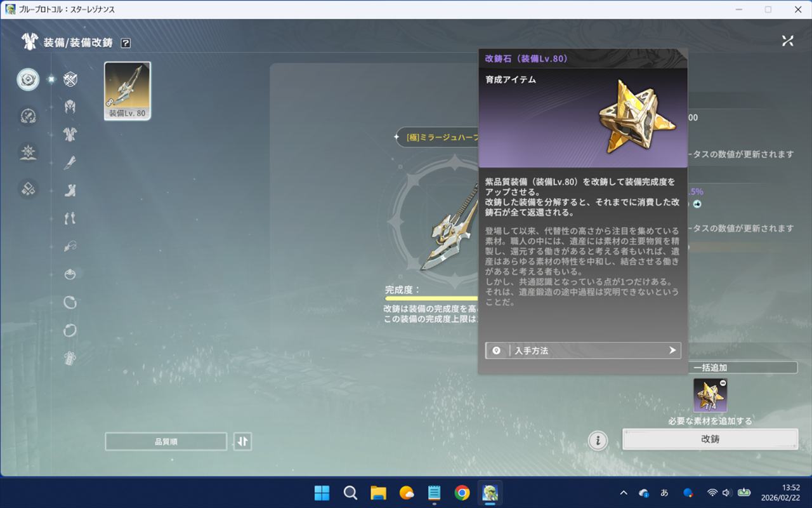812x508 pixels.
Task: Open the 品質順 sort dropdown
Action: (x=166, y=441)
